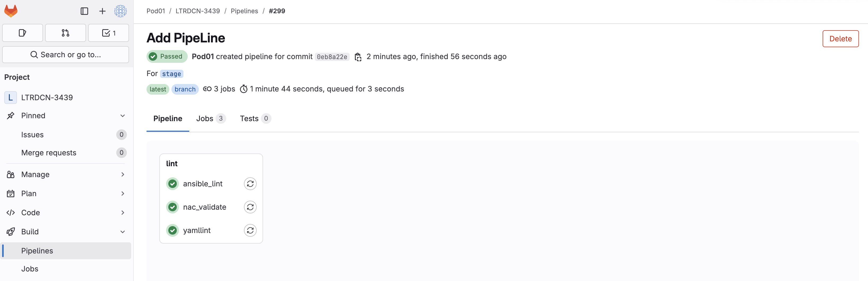Collapse the Pinned section
This screenshot has width=868, height=281.
click(123, 116)
